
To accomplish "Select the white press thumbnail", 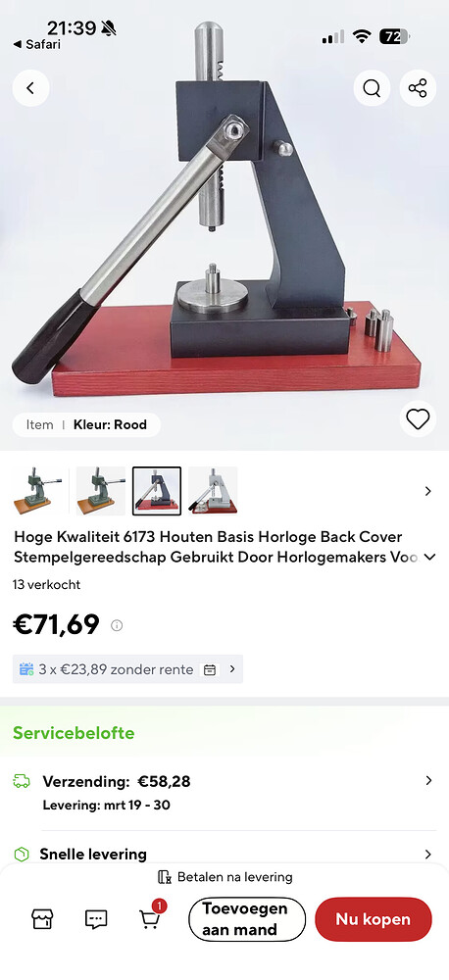I will [x=214, y=491].
